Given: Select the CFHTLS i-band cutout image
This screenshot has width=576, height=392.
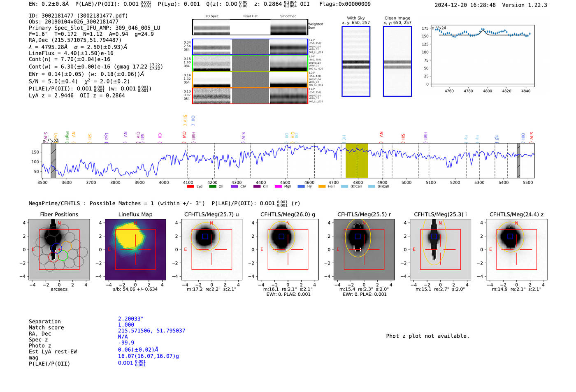Looking at the screenshot, I should click(440, 250).
